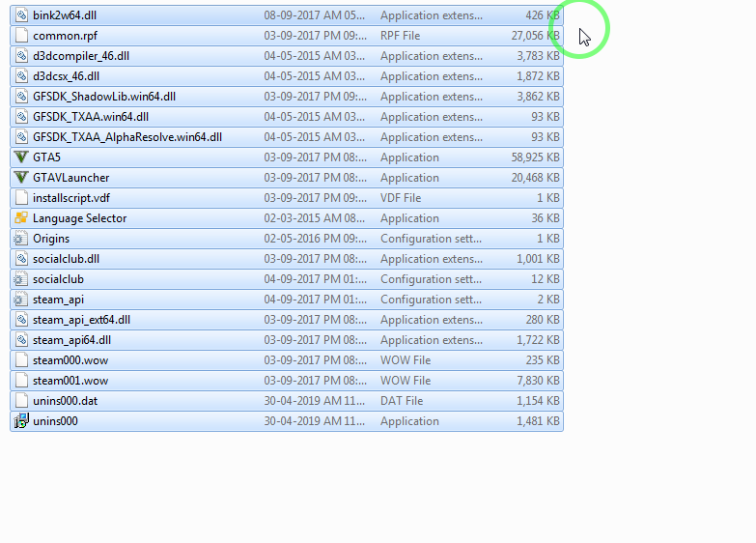Select the unins000.dat file icon
The height and width of the screenshot is (543, 756).
click(21, 401)
